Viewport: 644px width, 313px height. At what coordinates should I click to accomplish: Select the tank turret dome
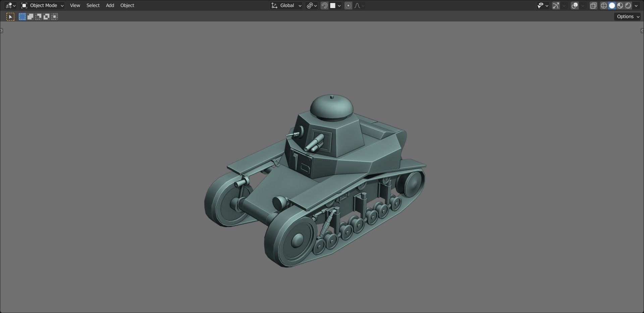pyautogui.click(x=331, y=108)
